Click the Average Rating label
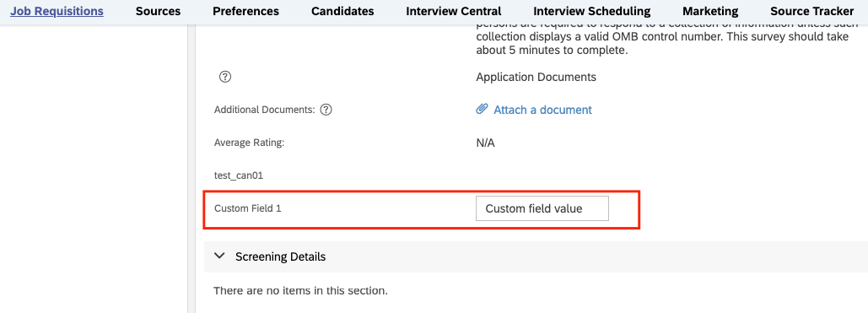Image resolution: width=868 pixels, height=313 pixels. tap(249, 143)
